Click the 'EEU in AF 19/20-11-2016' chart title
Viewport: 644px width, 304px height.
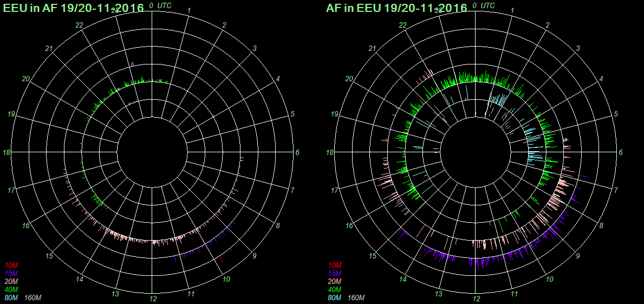[x=74, y=8]
